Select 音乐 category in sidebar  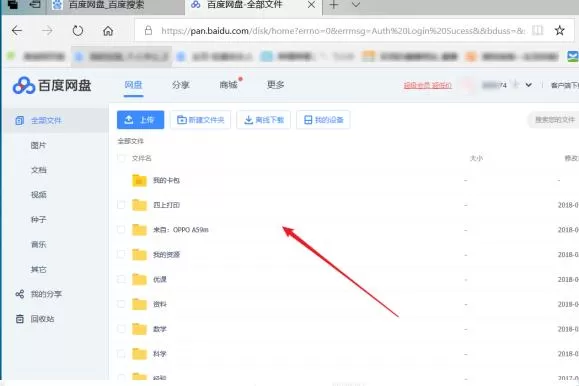pyautogui.click(x=38, y=245)
